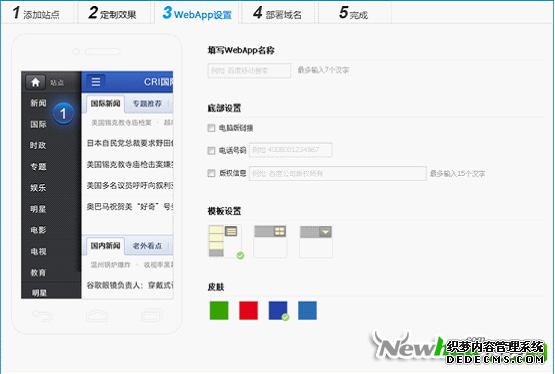Image resolution: width=555 pixels, height=374 pixels.
Task: Focus the phone number input field
Action: pyautogui.click(x=291, y=150)
